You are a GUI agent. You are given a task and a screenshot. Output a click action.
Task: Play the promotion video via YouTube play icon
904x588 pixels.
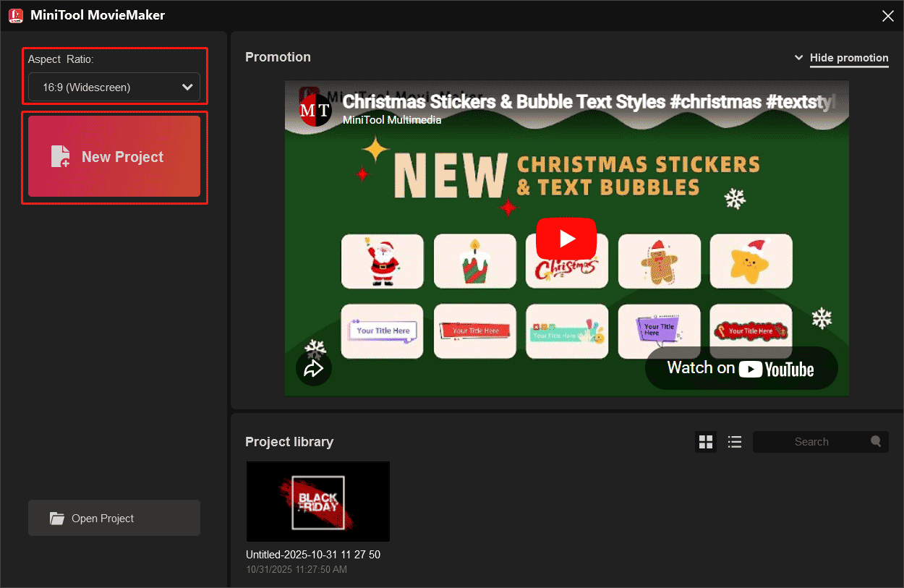coord(566,238)
